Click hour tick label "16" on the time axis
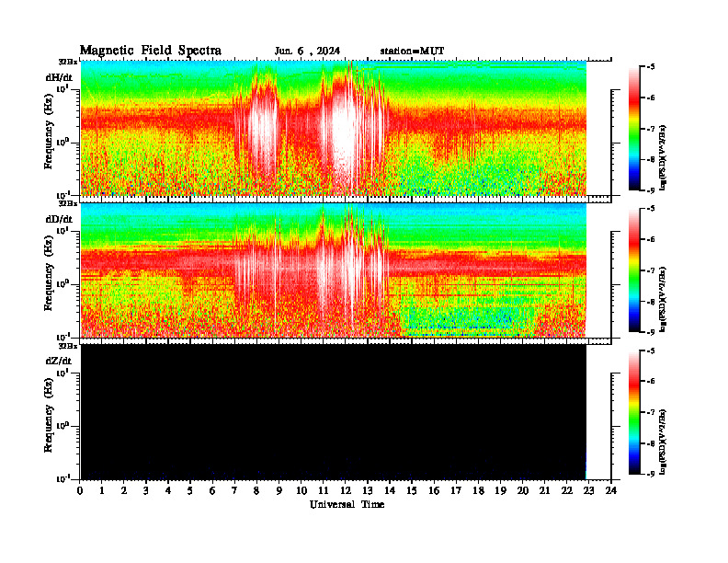The image size is (728, 563). coord(434,491)
